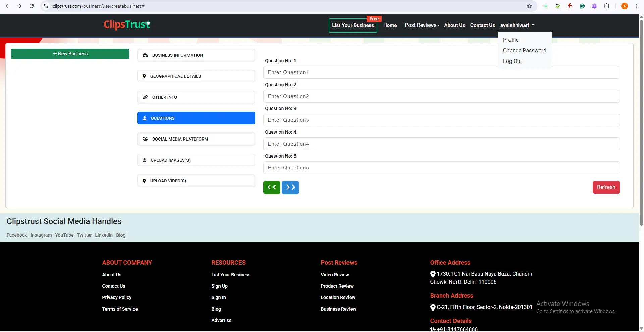The image size is (644, 332).
Task: Click the ClipsTrust logo
Action: pyautogui.click(x=127, y=24)
